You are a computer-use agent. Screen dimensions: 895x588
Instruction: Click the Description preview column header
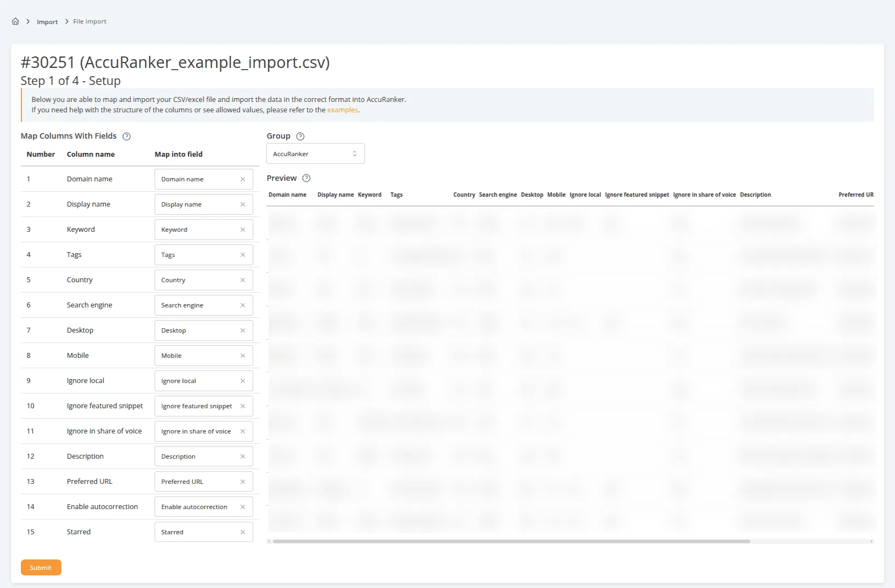coord(755,195)
